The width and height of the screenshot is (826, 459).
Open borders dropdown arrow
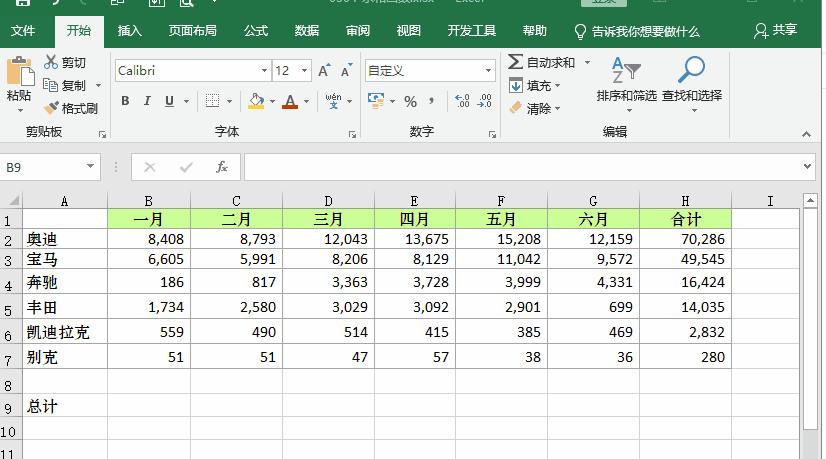tap(229, 101)
